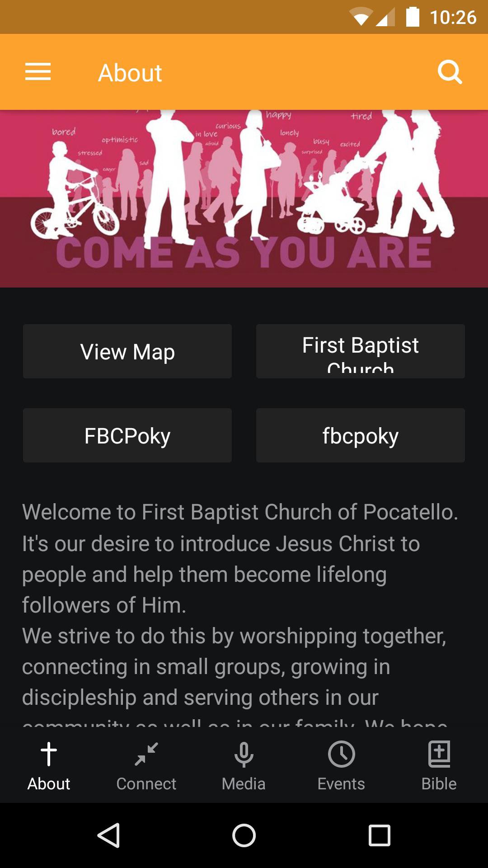
Task: Tap the search magnifier icon
Action: point(450,72)
